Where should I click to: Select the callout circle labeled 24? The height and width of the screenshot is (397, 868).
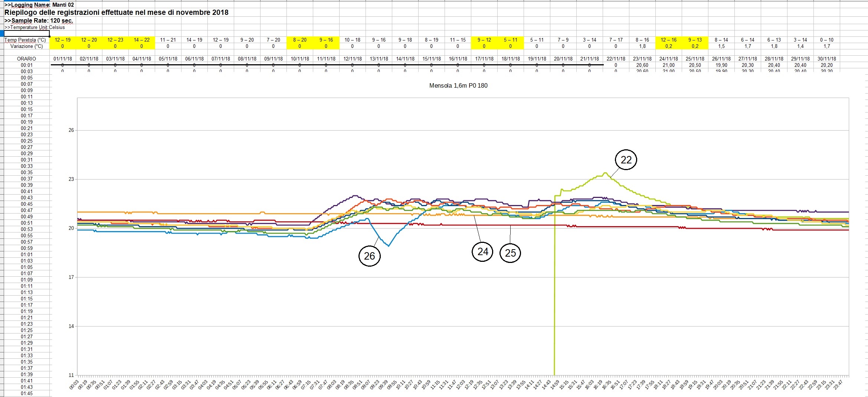click(482, 252)
